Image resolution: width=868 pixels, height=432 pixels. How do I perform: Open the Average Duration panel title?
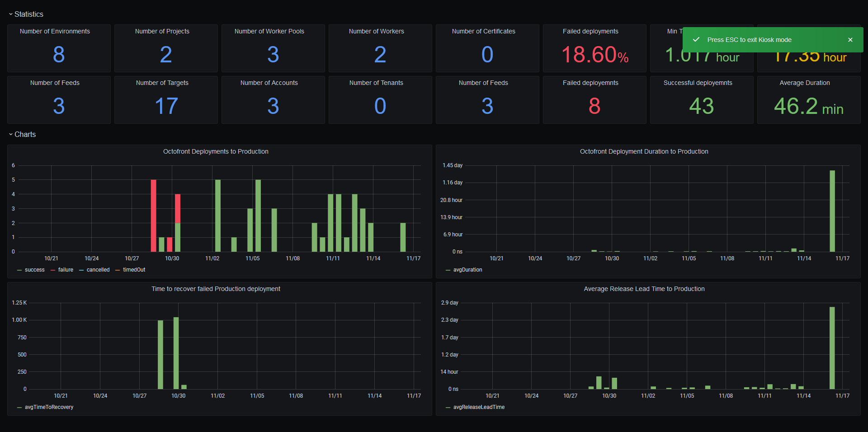804,83
